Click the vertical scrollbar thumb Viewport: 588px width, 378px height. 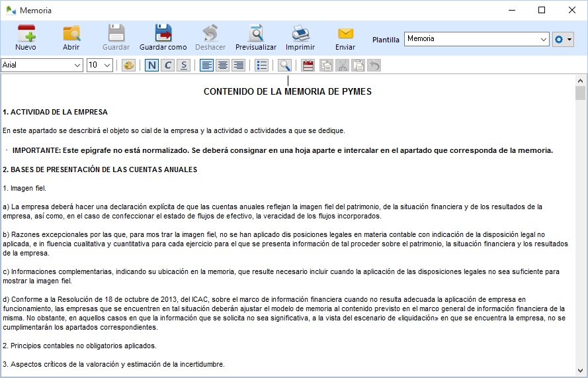click(580, 93)
